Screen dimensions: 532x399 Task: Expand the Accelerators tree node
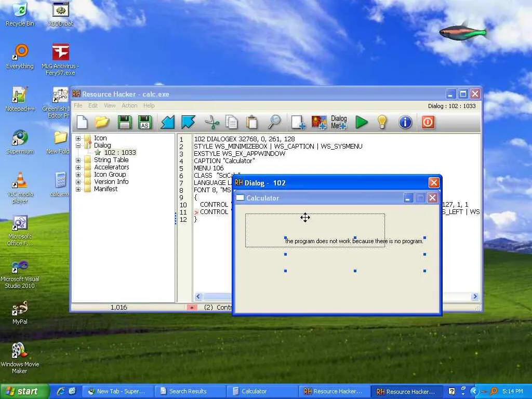coord(78,167)
